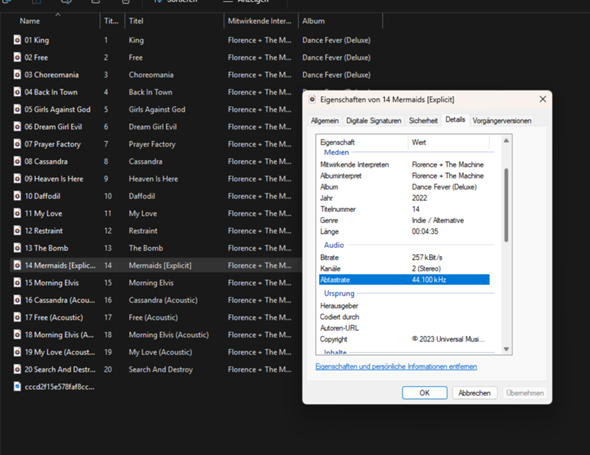Screen dimensions: 590x455
Task: Sort by the Titel column header
Action: [174, 21]
